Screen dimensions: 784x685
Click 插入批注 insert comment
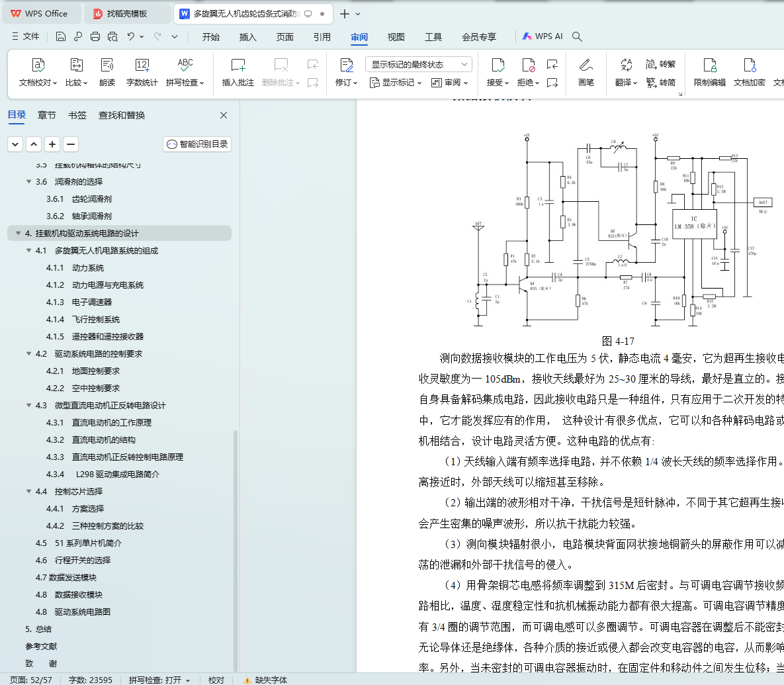pos(238,73)
